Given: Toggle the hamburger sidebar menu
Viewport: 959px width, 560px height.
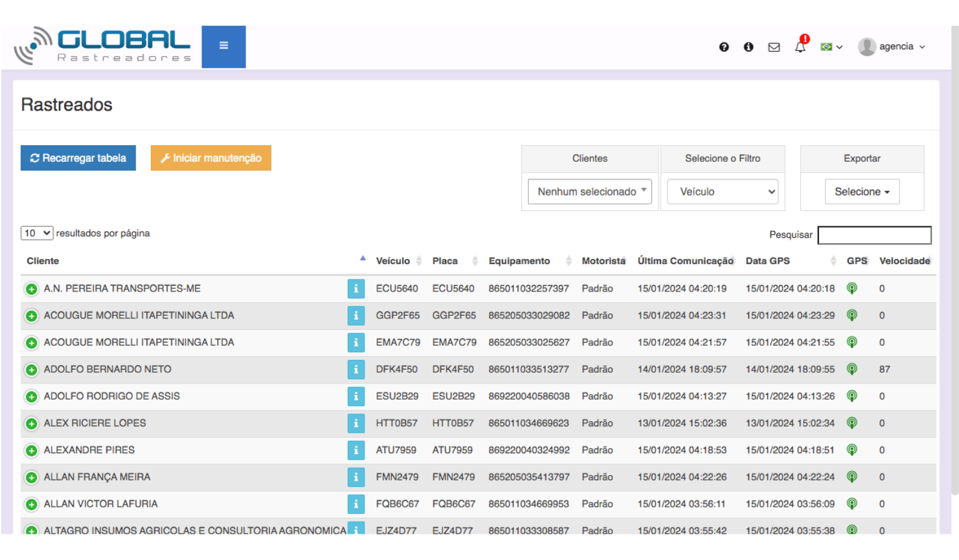Looking at the screenshot, I should click(x=224, y=47).
